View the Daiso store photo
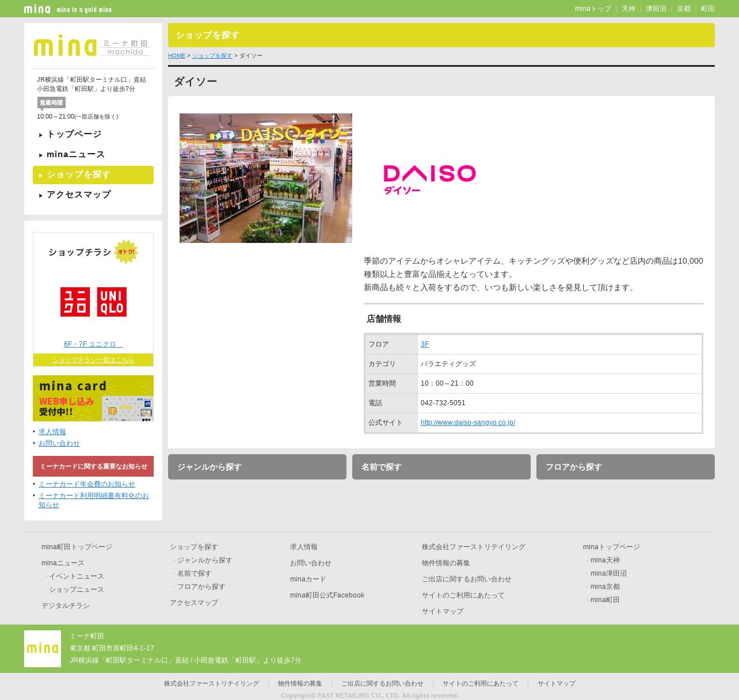Screen dimensions: 739x700 (266, 178)
